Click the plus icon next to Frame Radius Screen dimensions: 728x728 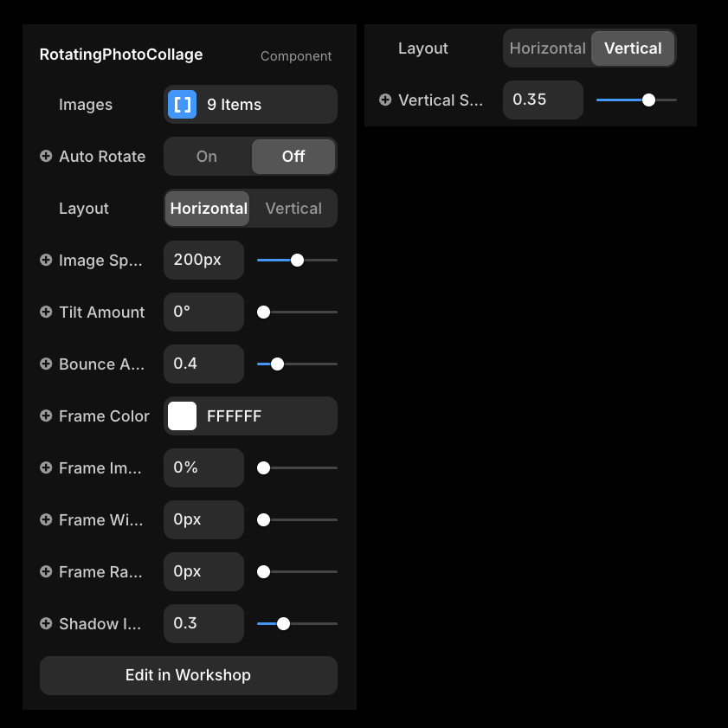46,572
